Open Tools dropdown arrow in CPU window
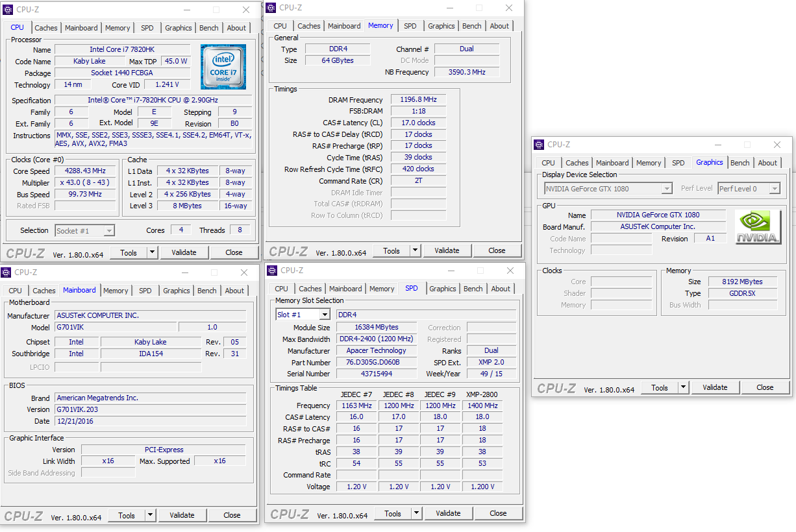796x532 pixels. pyautogui.click(x=153, y=252)
